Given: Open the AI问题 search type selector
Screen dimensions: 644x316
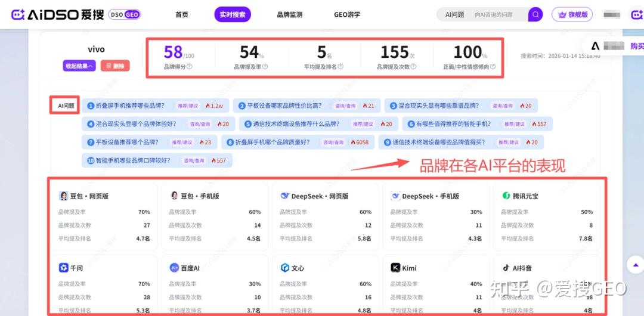Looking at the screenshot, I should (454, 15).
